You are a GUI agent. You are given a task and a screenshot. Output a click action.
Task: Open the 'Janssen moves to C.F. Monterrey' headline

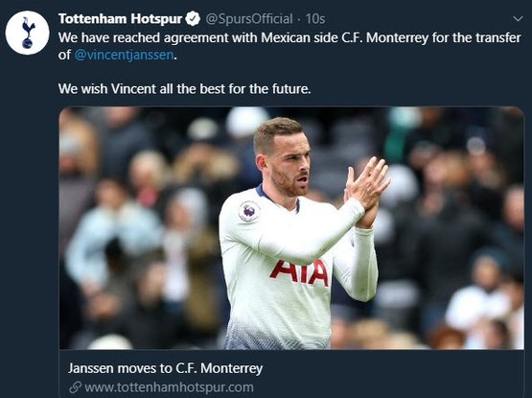(x=165, y=368)
